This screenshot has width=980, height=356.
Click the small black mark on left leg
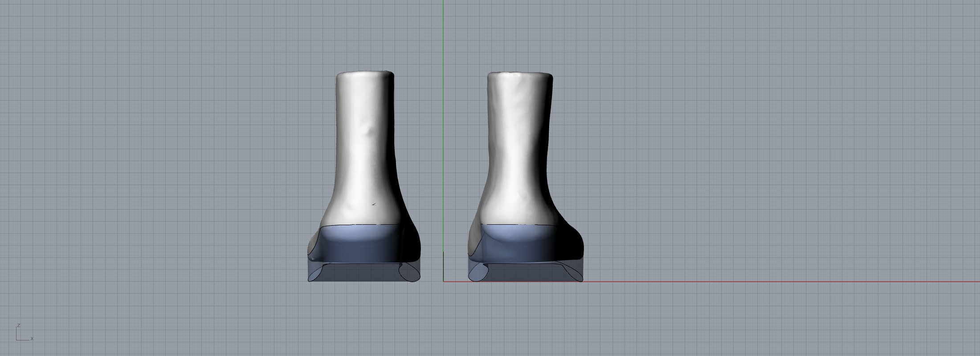(x=374, y=204)
